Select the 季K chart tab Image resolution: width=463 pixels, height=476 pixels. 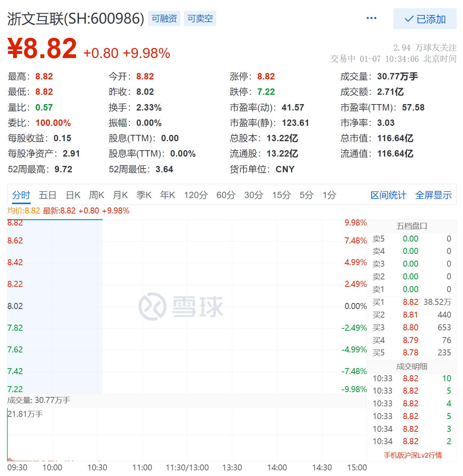click(144, 195)
